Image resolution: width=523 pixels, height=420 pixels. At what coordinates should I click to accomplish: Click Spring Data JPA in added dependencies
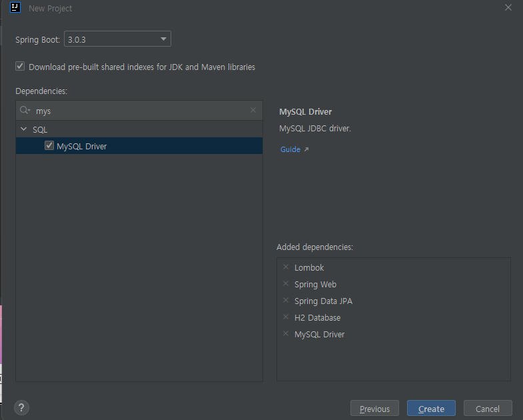click(323, 301)
